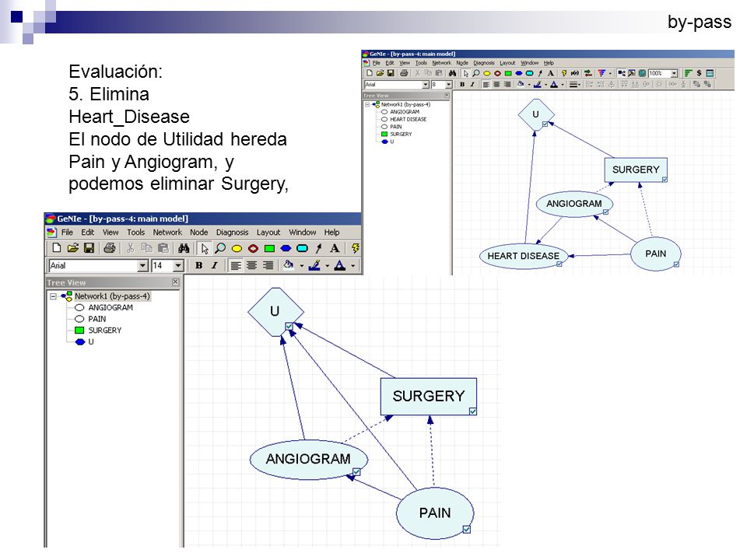This screenshot has width=747, height=560.
Task: Select PAIN node in large diagram
Action: [x=435, y=513]
